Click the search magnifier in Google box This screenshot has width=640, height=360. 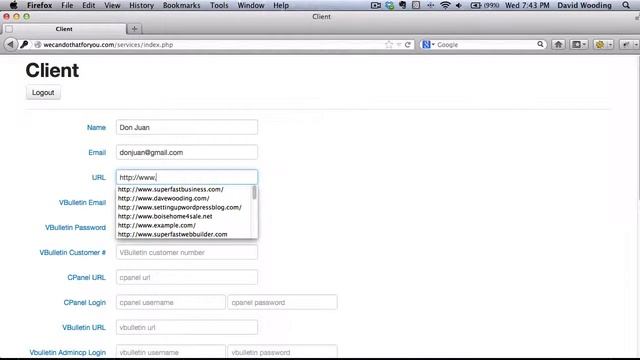pos(540,44)
